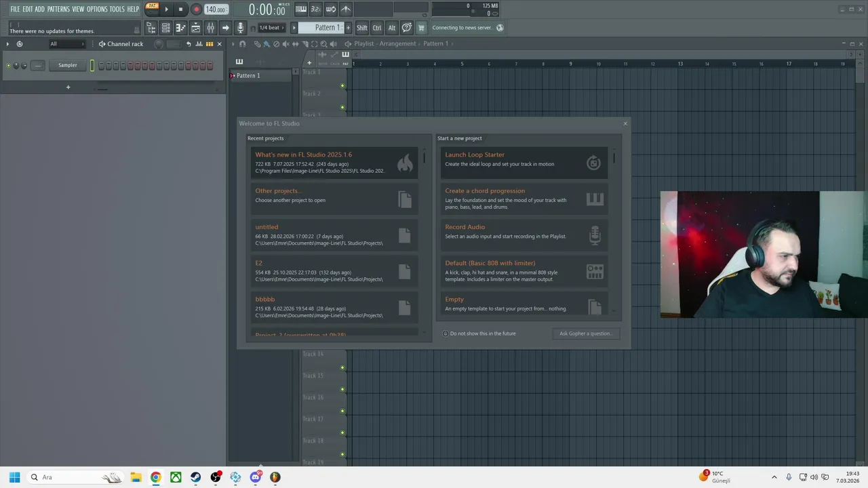The width and height of the screenshot is (868, 488).
Task: Open the Gopher AI chat icon
Action: pos(407,28)
